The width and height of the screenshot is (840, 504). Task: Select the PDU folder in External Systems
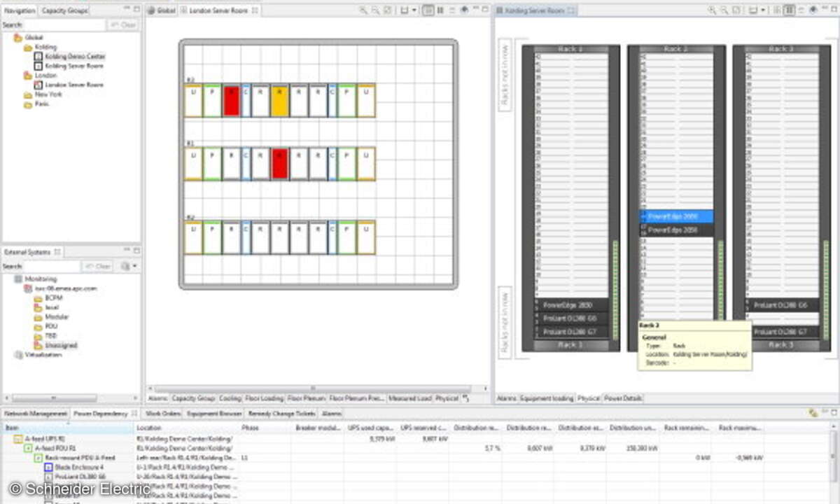coord(46,326)
